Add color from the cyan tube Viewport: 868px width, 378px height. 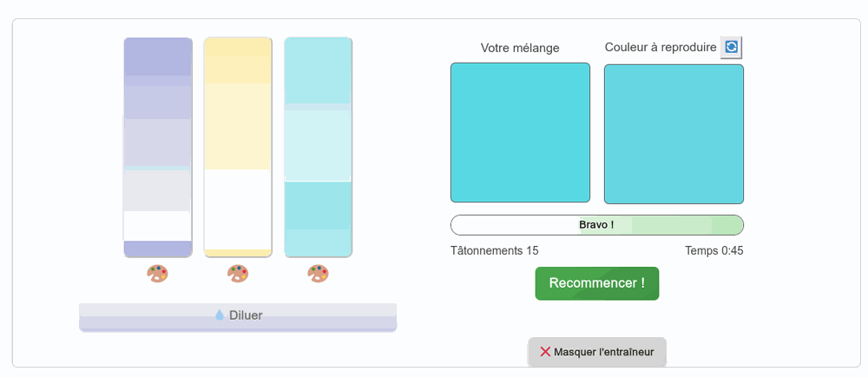[318, 148]
